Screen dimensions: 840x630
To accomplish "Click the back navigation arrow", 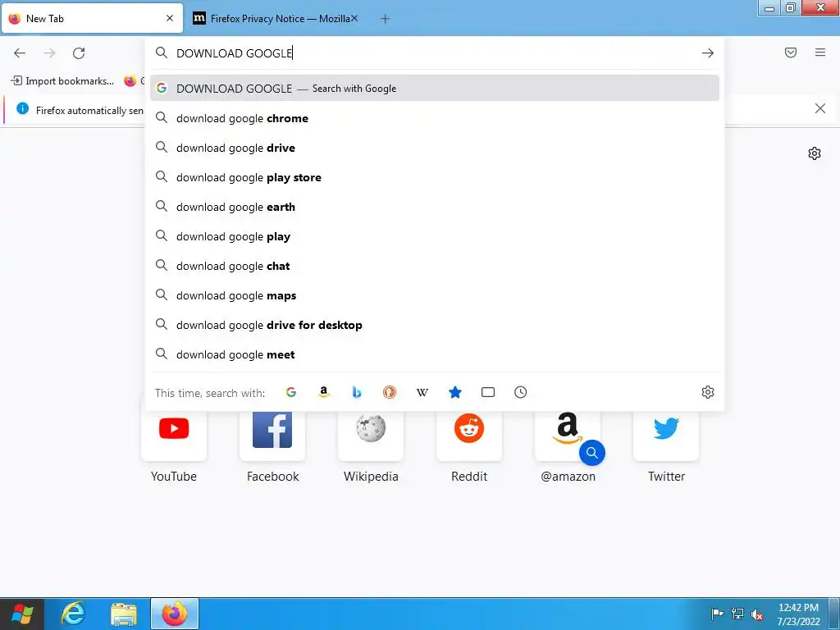I will pos(20,53).
